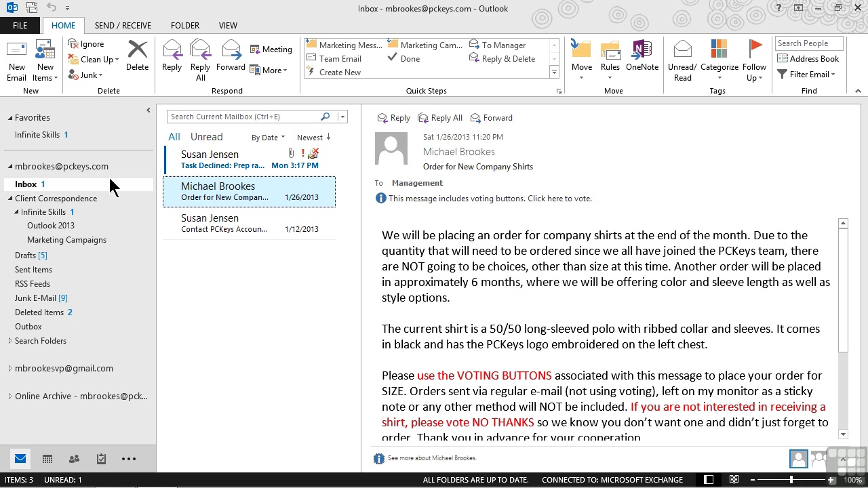Open the Filter Email dropdown

tap(806, 75)
